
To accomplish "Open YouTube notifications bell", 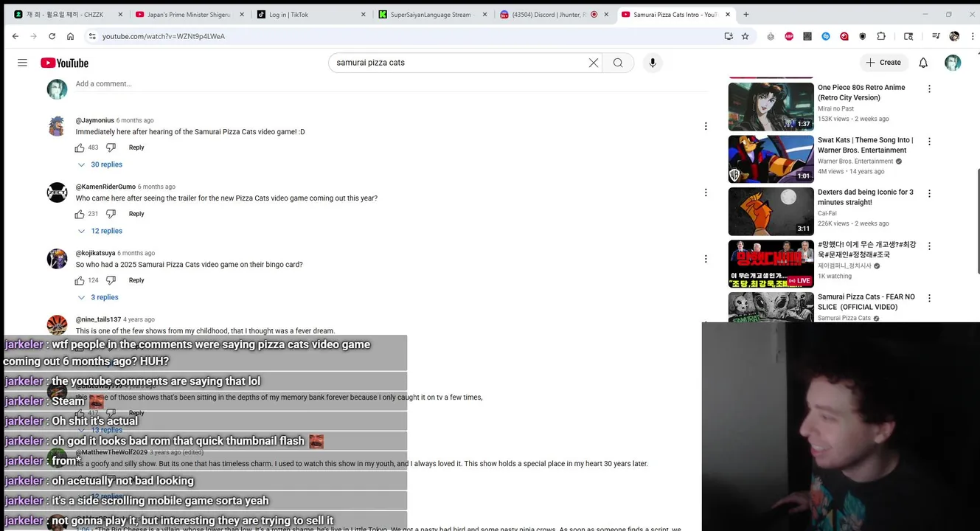I will point(923,63).
